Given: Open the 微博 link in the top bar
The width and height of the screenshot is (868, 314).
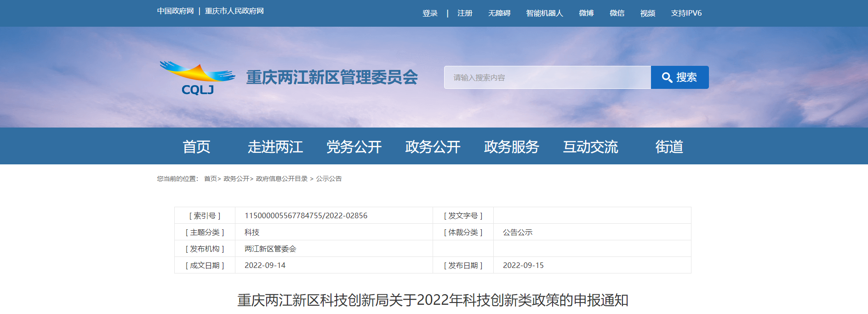Looking at the screenshot, I should pyautogui.click(x=586, y=13).
